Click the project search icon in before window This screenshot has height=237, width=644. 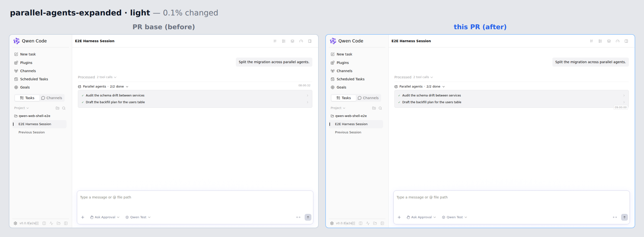pos(64,108)
